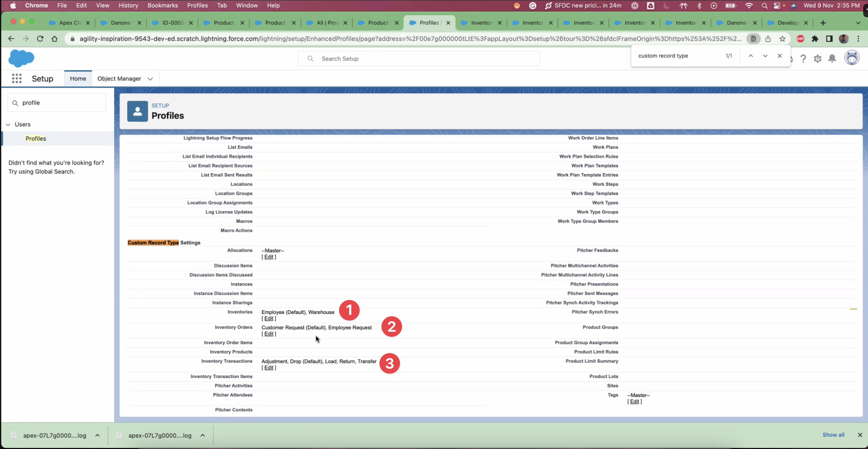Switch to the Object Manager tab
The height and width of the screenshot is (449, 868).
click(119, 79)
